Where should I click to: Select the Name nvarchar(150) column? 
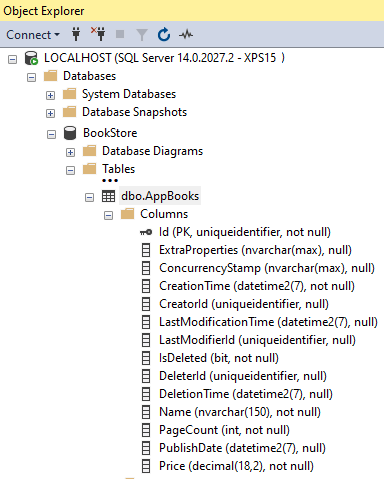click(x=240, y=412)
